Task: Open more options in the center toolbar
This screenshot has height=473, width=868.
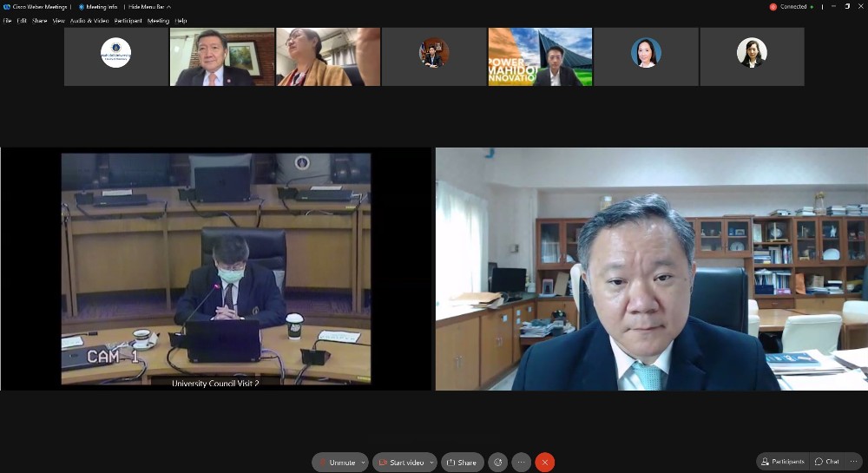Action: pyautogui.click(x=521, y=463)
